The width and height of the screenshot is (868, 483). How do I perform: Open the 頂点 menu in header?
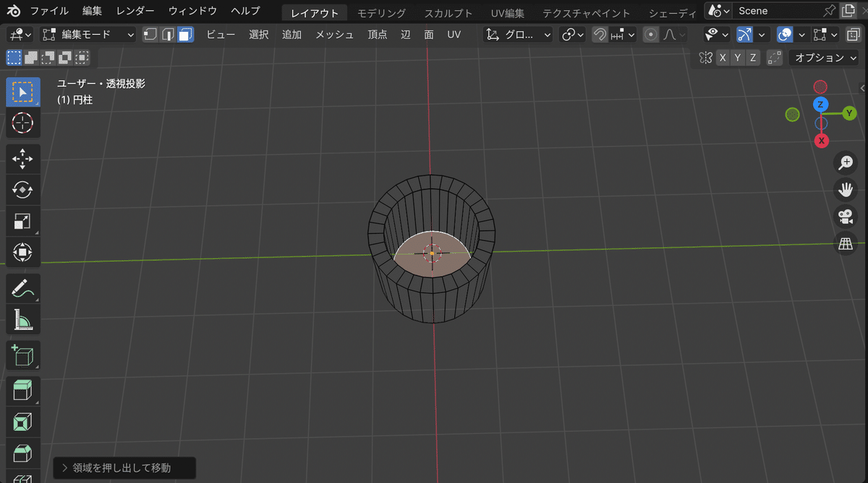click(378, 35)
